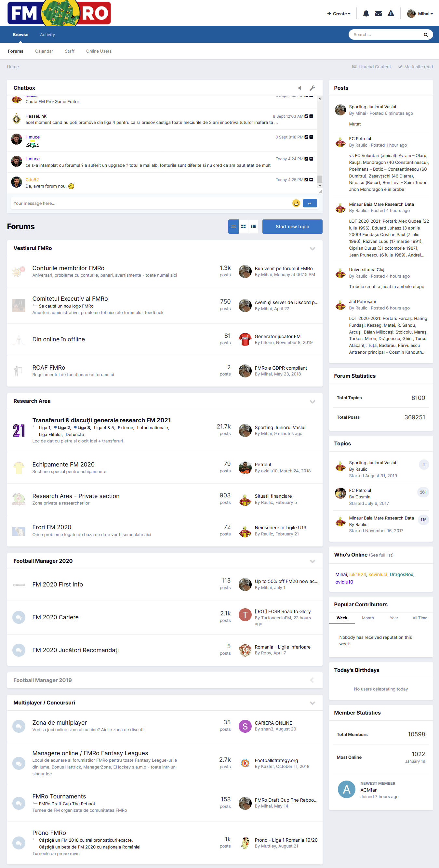Image resolution: width=439 pixels, height=868 pixels.
Task: Click ACMfan newest member 'A' avatar
Action: pyautogui.click(x=347, y=789)
